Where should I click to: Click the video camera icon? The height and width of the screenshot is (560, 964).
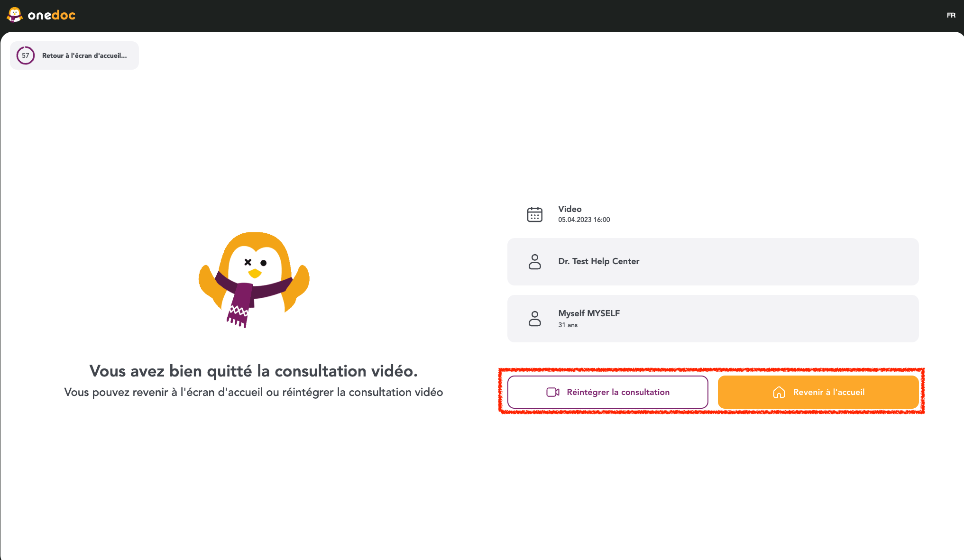tap(553, 392)
